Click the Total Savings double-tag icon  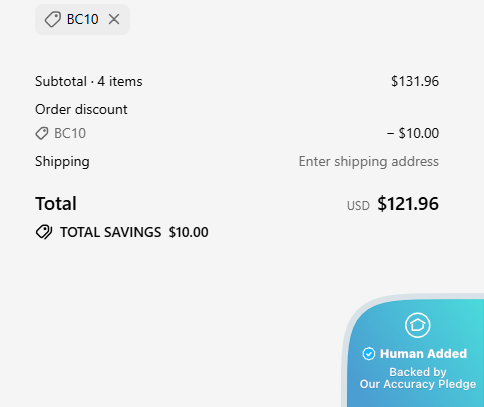pos(44,232)
